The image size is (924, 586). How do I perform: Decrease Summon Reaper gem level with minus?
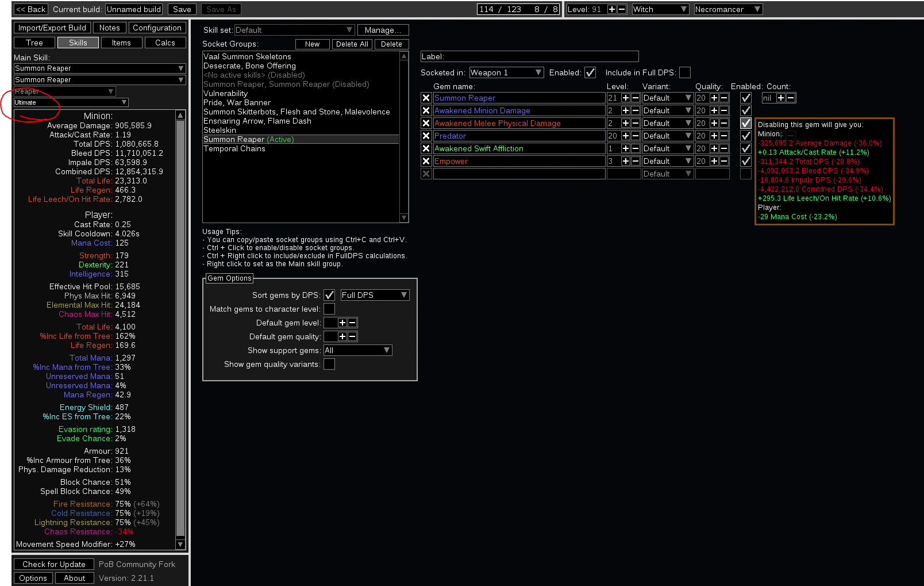pos(636,98)
